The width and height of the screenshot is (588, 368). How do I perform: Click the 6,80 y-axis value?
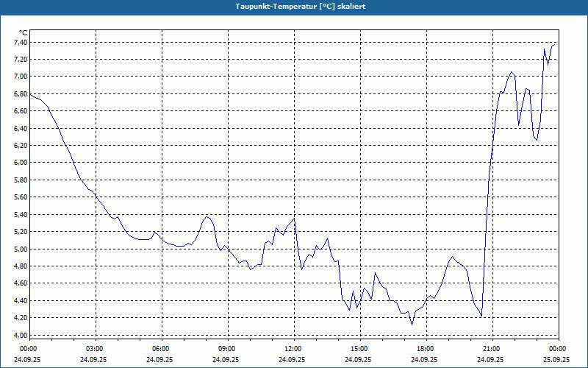tap(21, 94)
